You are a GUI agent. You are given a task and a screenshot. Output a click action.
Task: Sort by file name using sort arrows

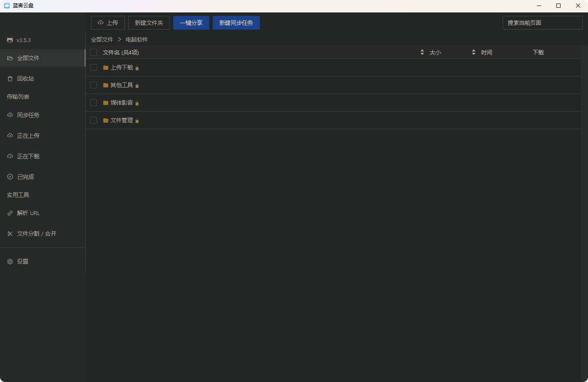click(422, 52)
